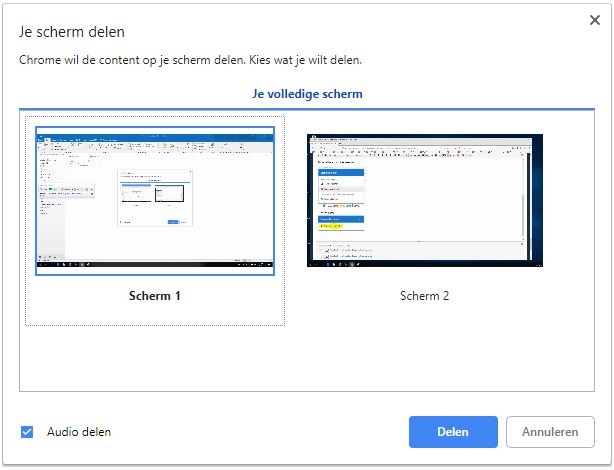Image resolution: width=614 pixels, height=470 pixels.
Task: Click the small blue button inside Scherm 1 preview
Action: [x=173, y=221]
